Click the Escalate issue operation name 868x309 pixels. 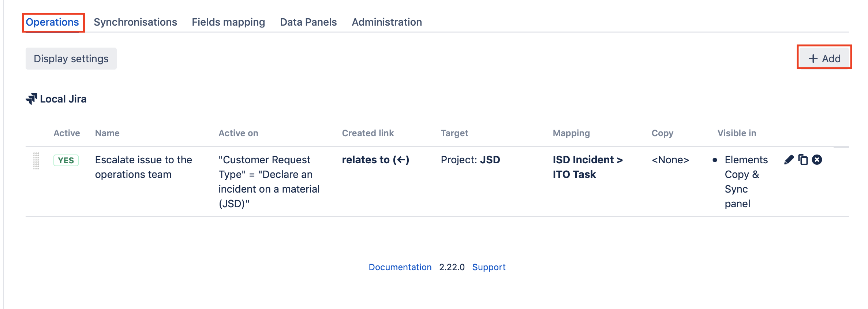click(143, 167)
